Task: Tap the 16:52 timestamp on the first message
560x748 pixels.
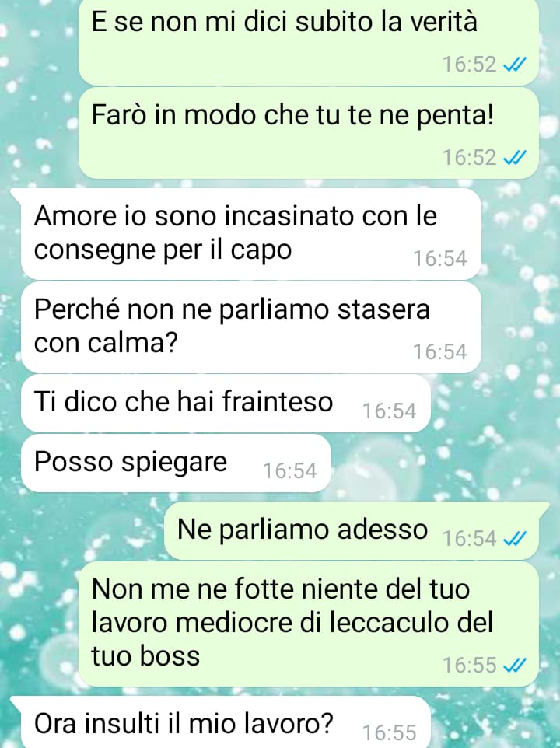Action: coord(470,65)
